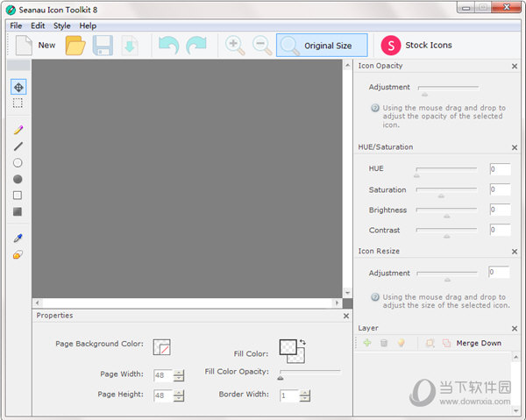Swap fill colors with arrows icon

(x=302, y=342)
